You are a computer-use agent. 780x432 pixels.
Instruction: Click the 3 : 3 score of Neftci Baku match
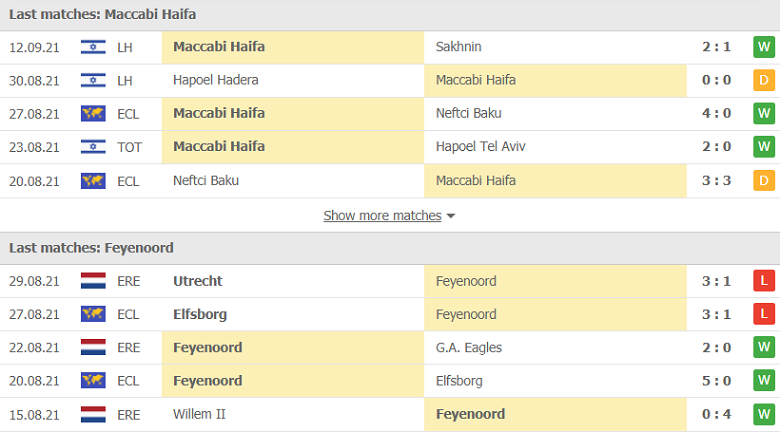pos(716,180)
